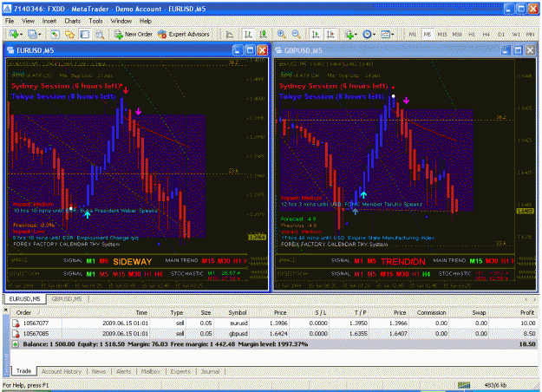
Task: Zoom in on the chart
Action: point(281,34)
